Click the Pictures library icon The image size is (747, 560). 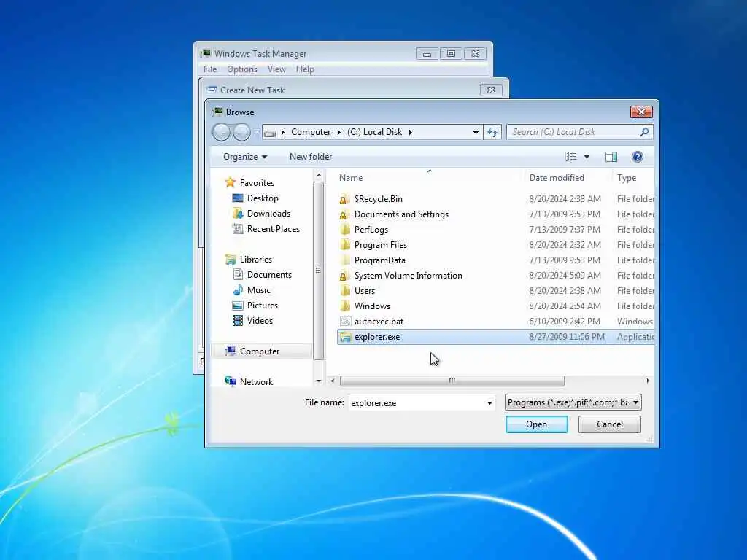click(238, 306)
